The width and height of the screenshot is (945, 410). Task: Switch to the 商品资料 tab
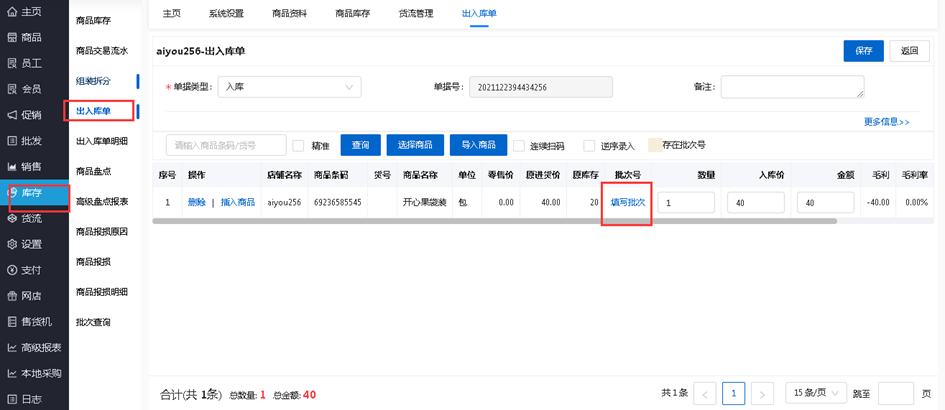pos(289,14)
